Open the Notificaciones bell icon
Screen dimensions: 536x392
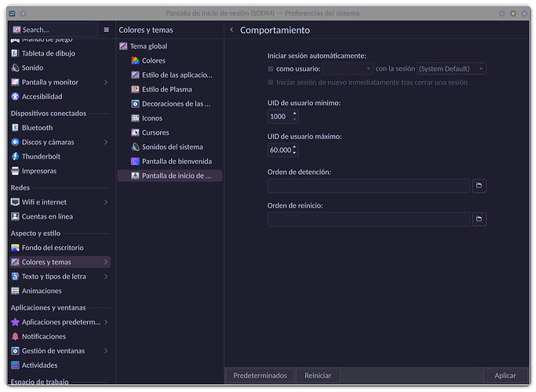coord(16,336)
